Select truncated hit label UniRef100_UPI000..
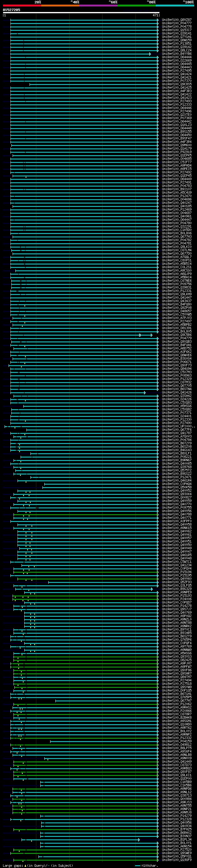The image size is (197, 868). 179,426
